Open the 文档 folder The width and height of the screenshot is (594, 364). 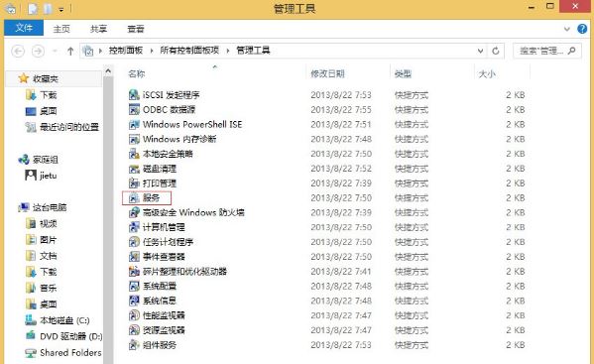pyautogui.click(x=49, y=256)
